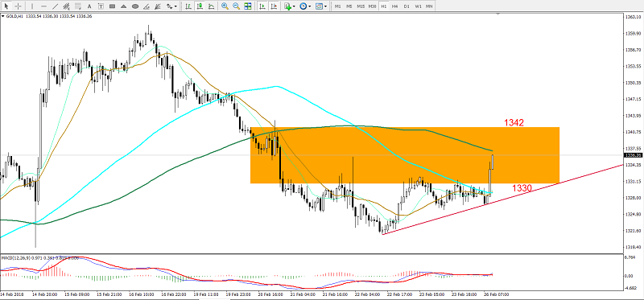Click the arrows objects icon
The image size is (644, 300).
click(x=169, y=6)
